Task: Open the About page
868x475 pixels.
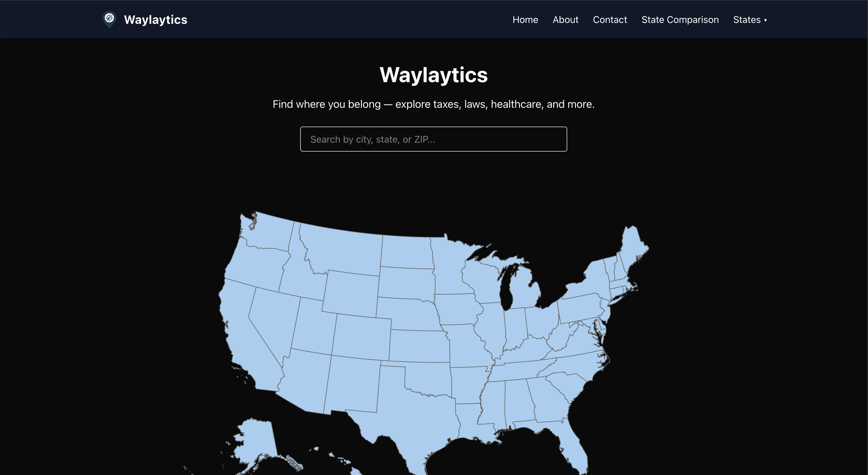Action: tap(565, 20)
